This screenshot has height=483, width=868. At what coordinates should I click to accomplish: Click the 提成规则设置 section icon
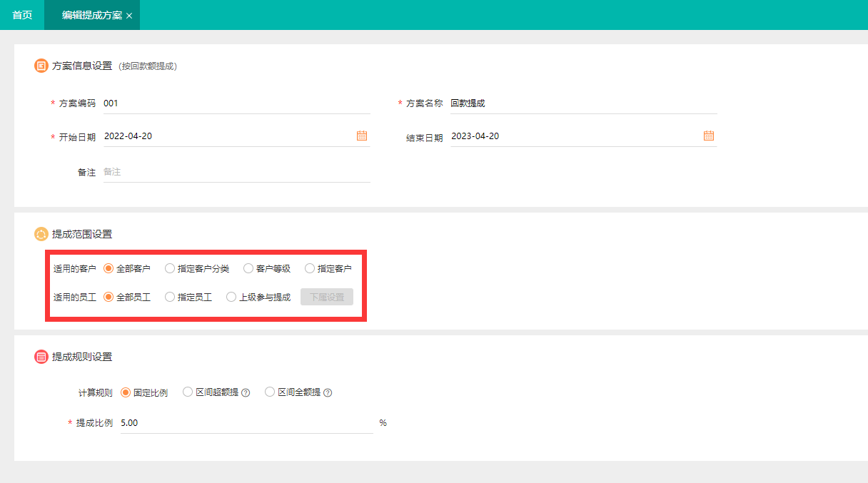tap(41, 357)
